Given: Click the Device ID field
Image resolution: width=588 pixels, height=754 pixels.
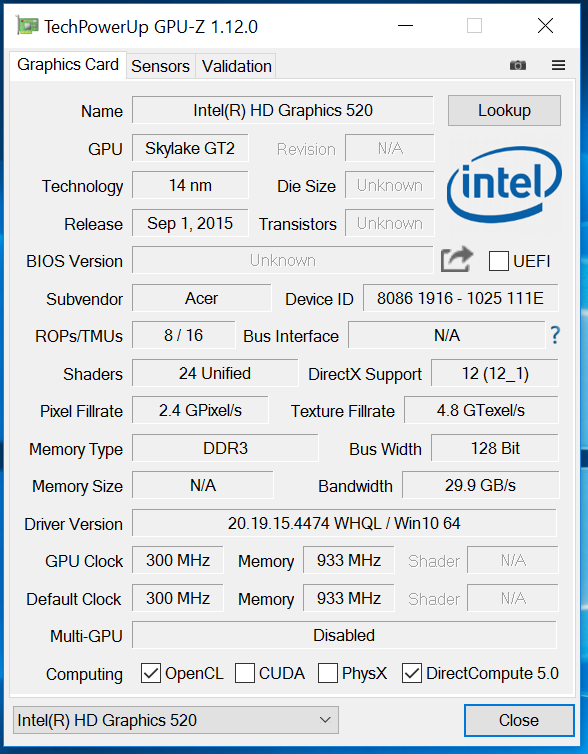Looking at the screenshot, I should pyautogui.click(x=461, y=298).
